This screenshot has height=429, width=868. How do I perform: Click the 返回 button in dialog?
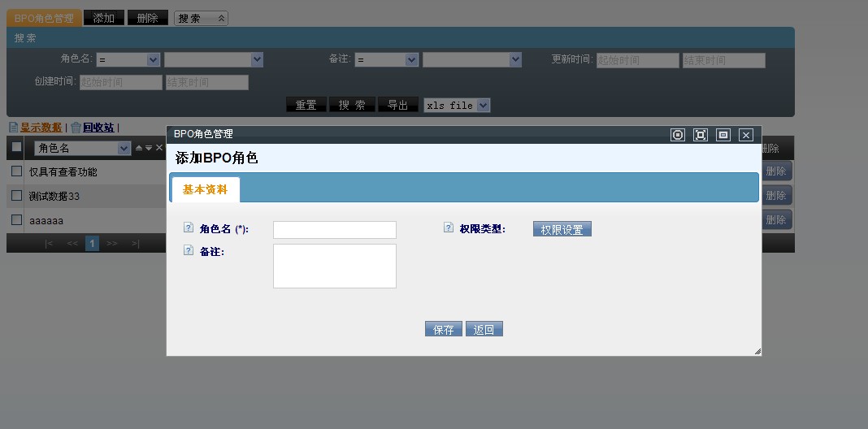(x=484, y=329)
